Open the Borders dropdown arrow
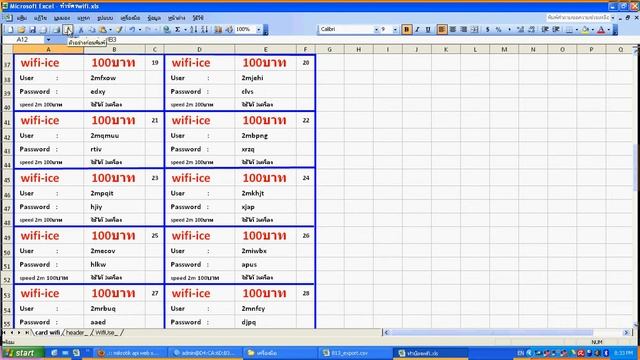 576,29
